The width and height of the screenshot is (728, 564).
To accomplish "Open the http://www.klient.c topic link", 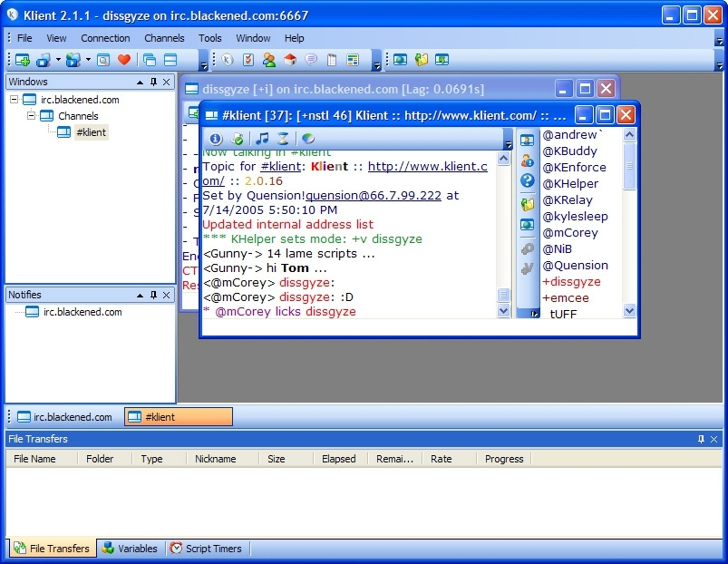I will click(428, 166).
